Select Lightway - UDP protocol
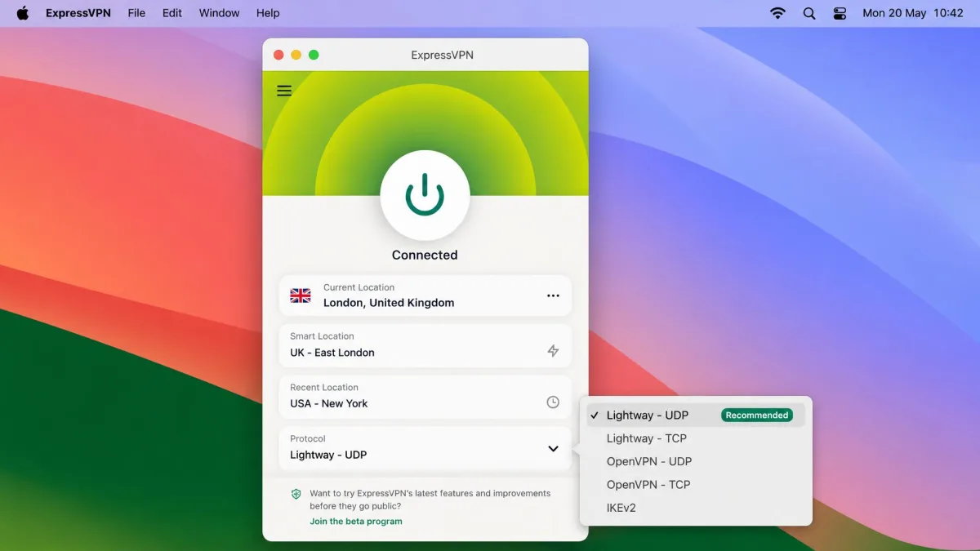This screenshot has height=551, width=980. 697,415
